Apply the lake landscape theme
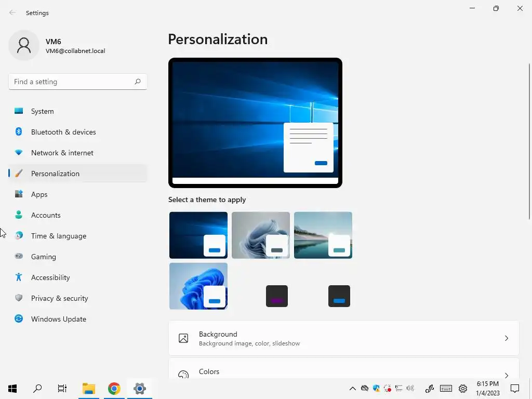This screenshot has width=532, height=399. coord(323,235)
